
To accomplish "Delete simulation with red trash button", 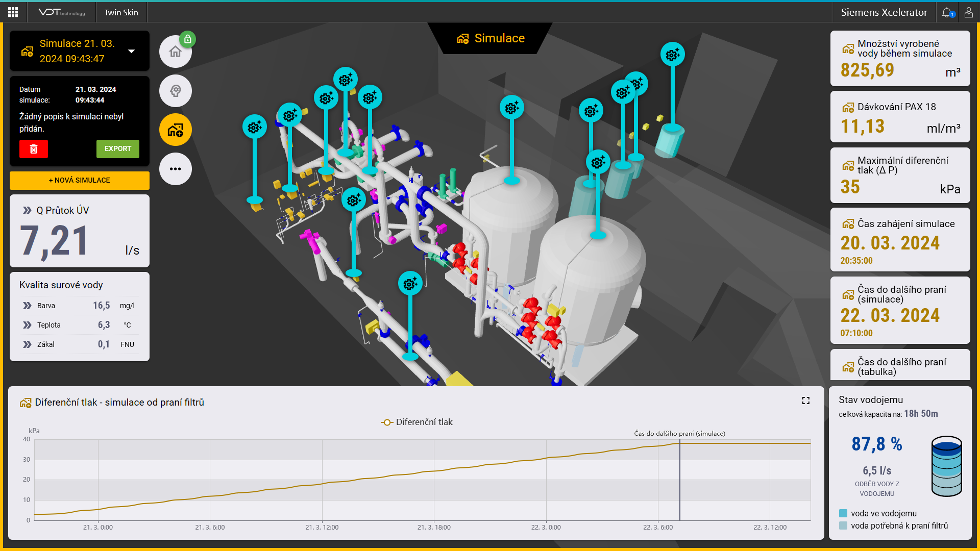I will coord(34,149).
